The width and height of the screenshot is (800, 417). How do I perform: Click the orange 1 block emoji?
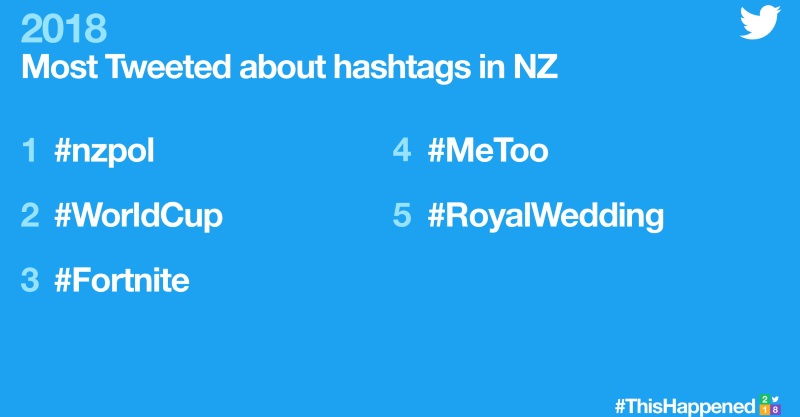[765, 409]
